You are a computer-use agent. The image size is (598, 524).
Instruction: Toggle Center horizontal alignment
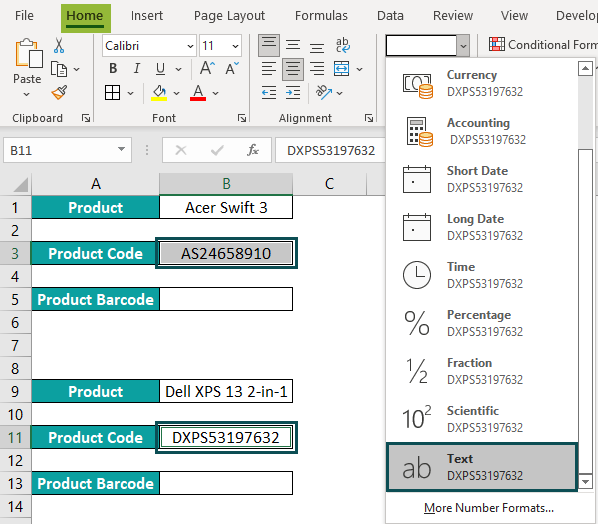pos(293,69)
